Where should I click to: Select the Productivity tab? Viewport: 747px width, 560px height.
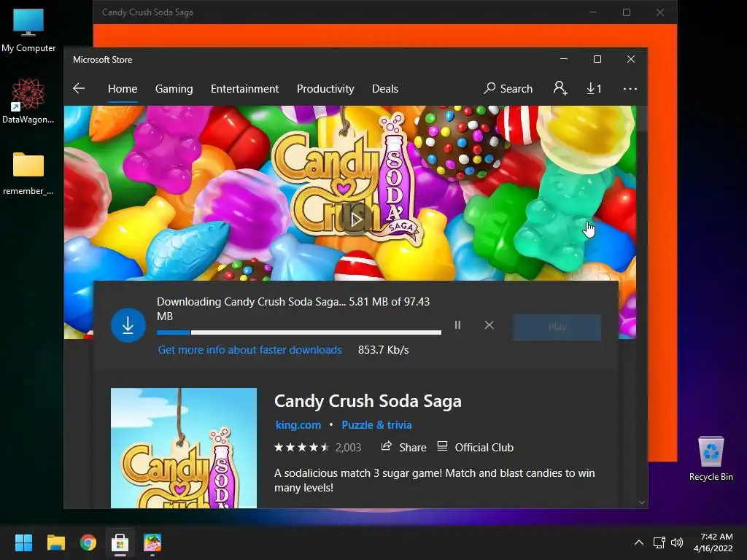pyautogui.click(x=325, y=89)
